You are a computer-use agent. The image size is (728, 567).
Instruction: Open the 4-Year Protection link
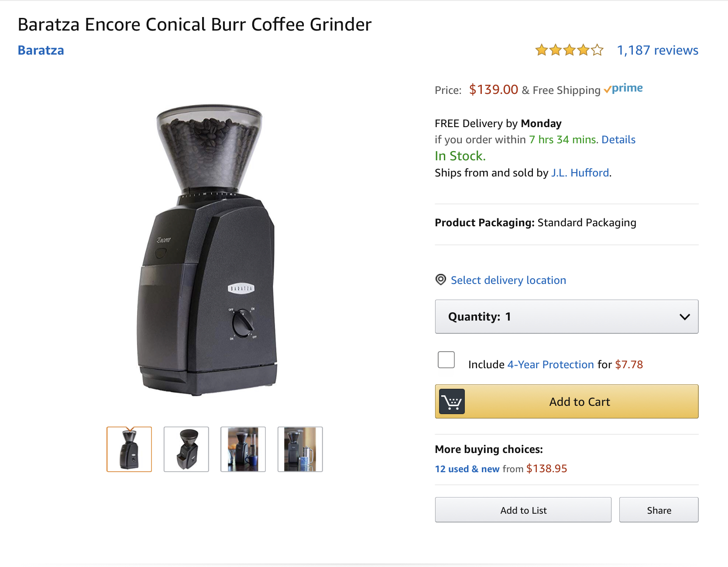pos(550,364)
